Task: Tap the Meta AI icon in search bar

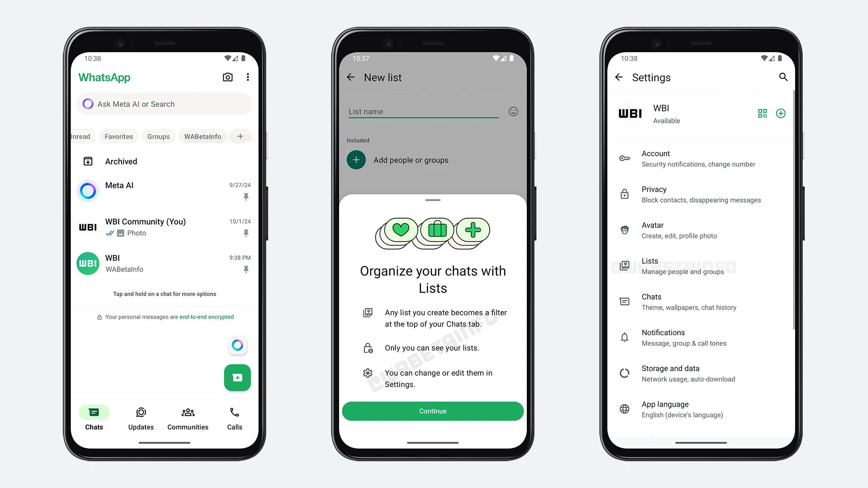Action: (x=88, y=104)
